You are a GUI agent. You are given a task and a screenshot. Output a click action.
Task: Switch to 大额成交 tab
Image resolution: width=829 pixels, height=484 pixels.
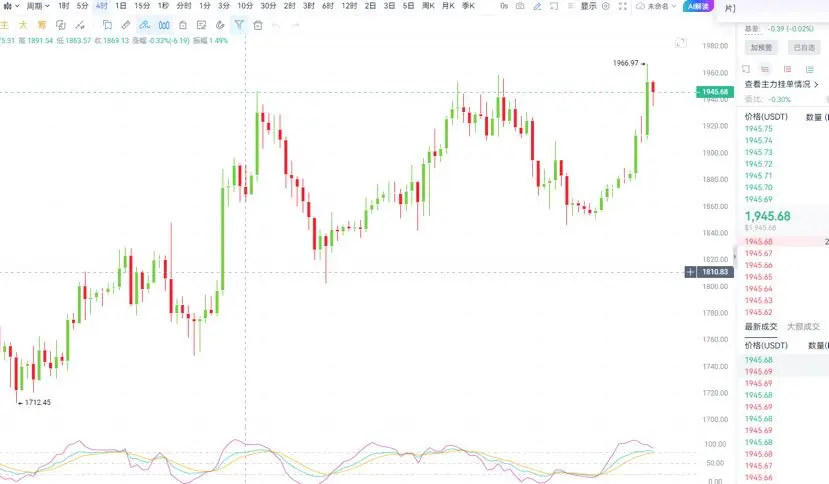804,327
